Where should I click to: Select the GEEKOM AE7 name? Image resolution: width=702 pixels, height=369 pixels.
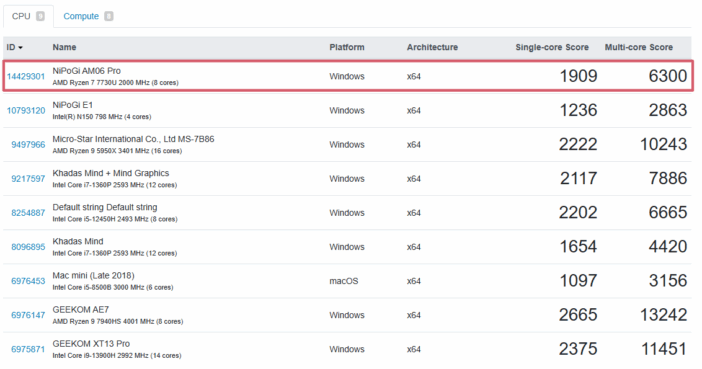(x=81, y=309)
